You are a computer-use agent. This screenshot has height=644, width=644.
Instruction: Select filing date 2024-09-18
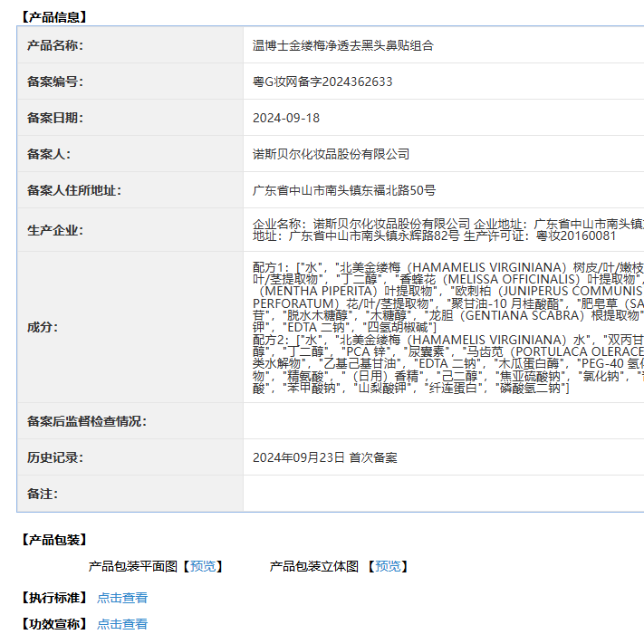click(286, 119)
